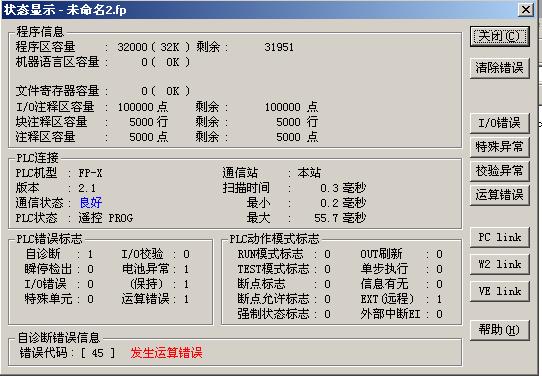The image size is (542, 376).
Task: Open the 特殊异常 details
Action: point(499,147)
